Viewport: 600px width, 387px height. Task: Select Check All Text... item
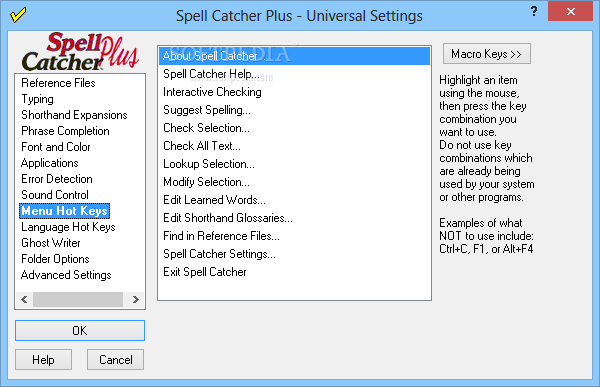[294, 146]
